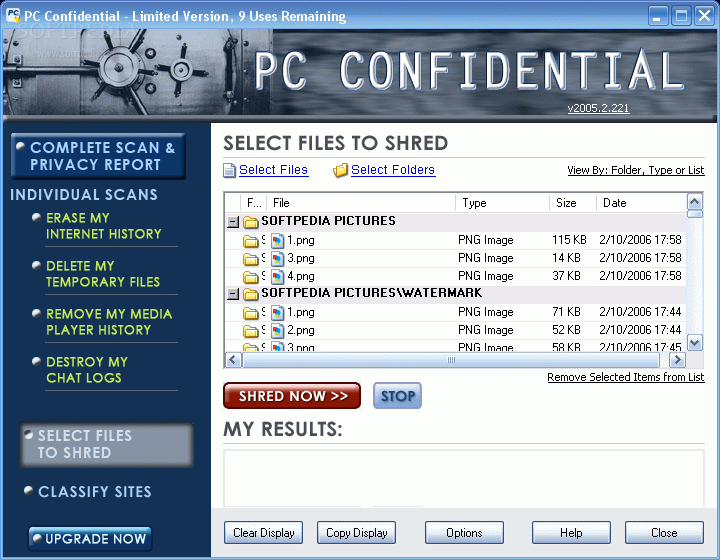720x560 pixels.
Task: Click the Select Files link
Action: coord(273,170)
